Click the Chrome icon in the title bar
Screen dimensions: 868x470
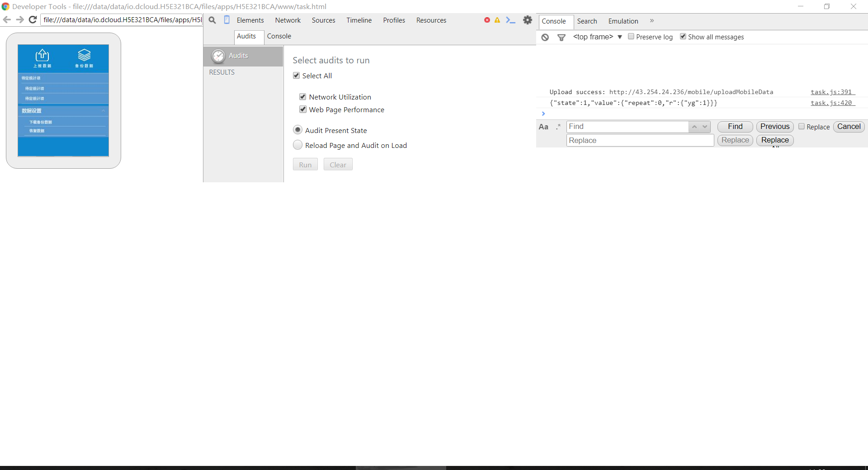click(5, 6)
